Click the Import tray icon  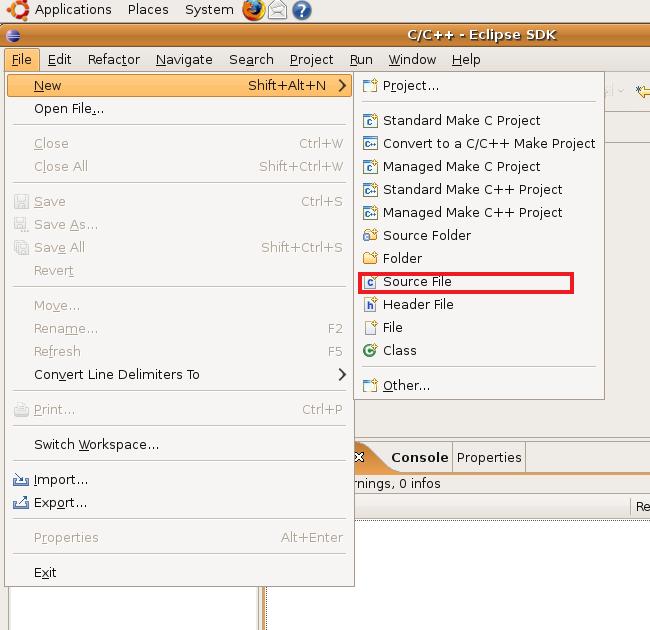point(21,480)
